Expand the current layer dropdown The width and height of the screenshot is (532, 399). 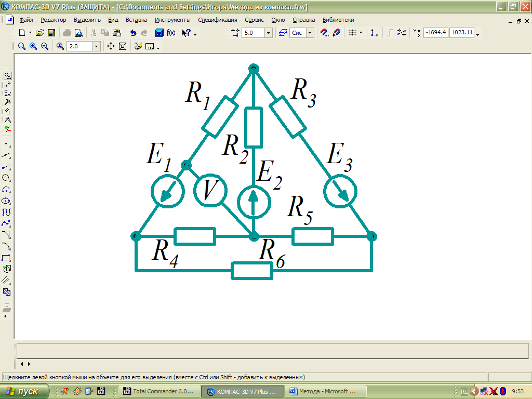click(310, 33)
